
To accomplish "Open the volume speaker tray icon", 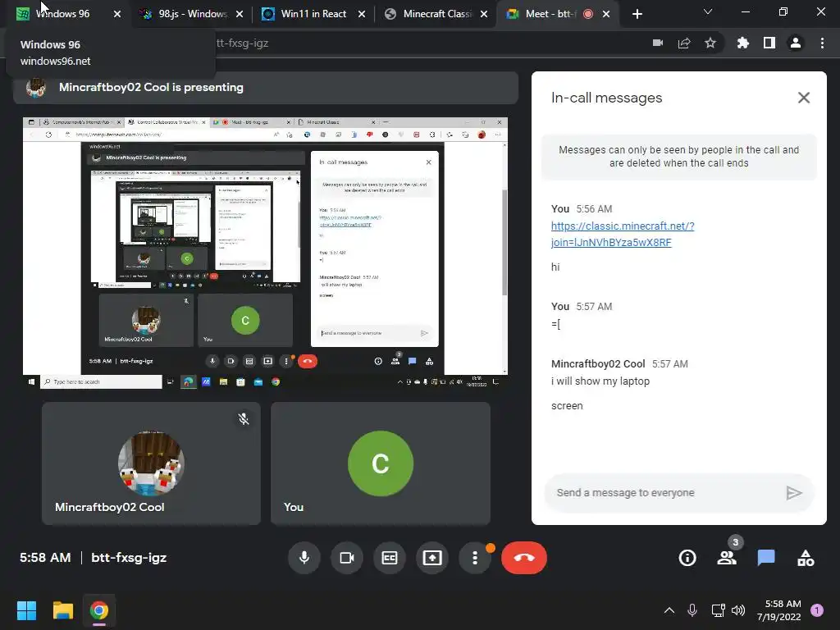I will point(738,610).
